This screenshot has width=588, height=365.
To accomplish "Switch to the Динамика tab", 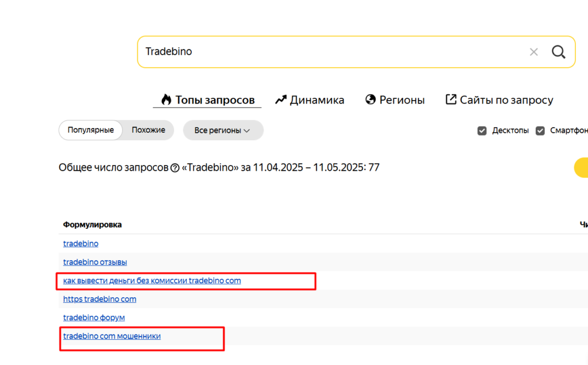I will (310, 100).
